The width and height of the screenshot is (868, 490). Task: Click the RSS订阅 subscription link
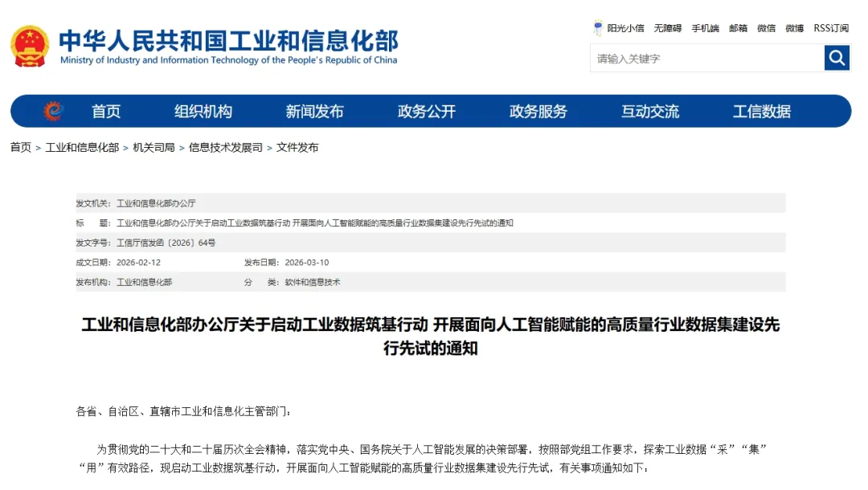830,28
